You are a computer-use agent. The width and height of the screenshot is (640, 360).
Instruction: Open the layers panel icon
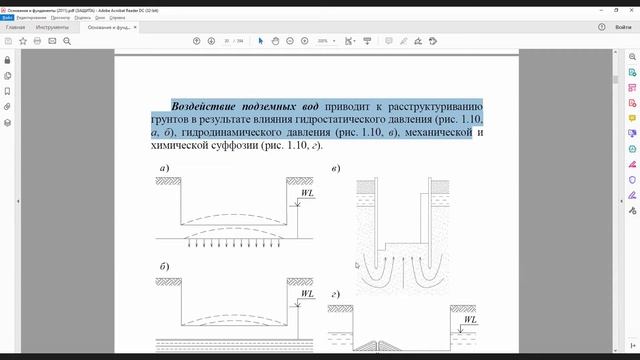point(7,122)
